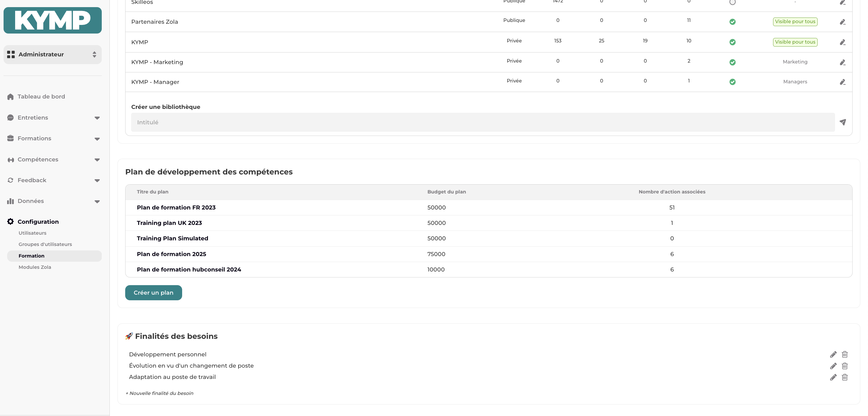The width and height of the screenshot is (868, 416).
Task: Go to Modules Zola submenu
Action: [x=35, y=267]
